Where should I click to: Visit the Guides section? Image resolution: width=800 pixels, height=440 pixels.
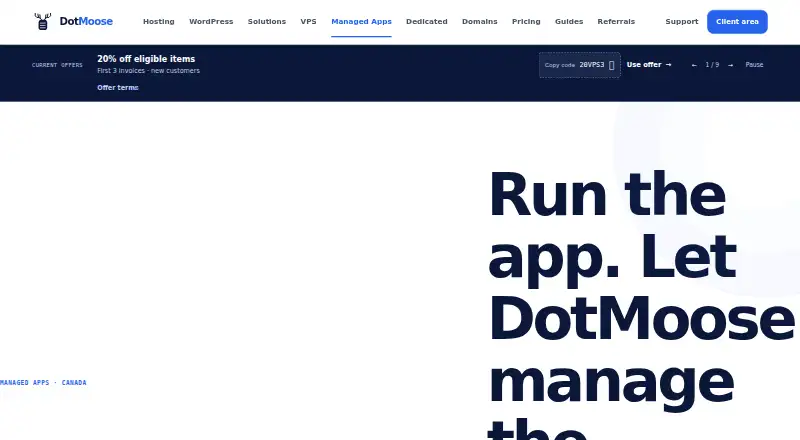(x=569, y=21)
